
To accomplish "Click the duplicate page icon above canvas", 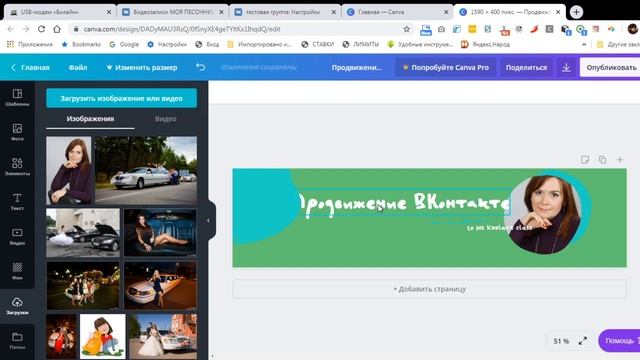I will click(x=602, y=160).
